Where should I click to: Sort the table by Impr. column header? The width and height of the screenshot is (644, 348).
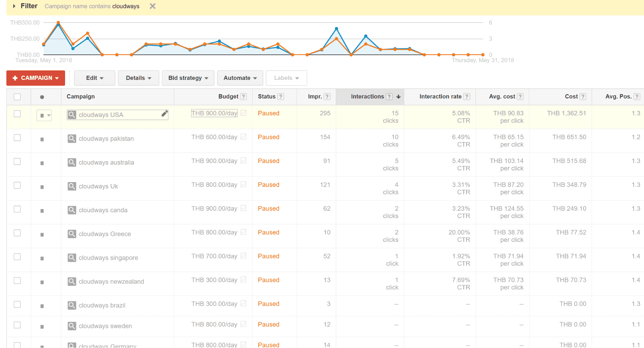(x=315, y=97)
